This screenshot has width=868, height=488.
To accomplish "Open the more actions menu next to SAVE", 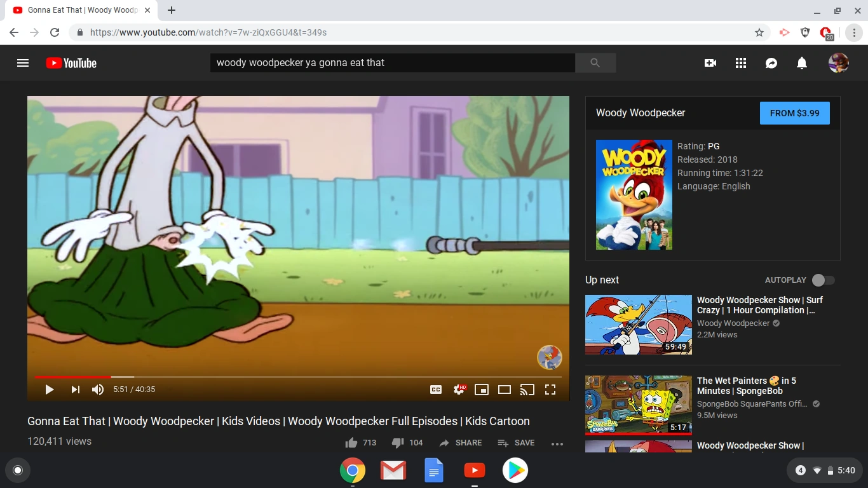I will (x=557, y=442).
